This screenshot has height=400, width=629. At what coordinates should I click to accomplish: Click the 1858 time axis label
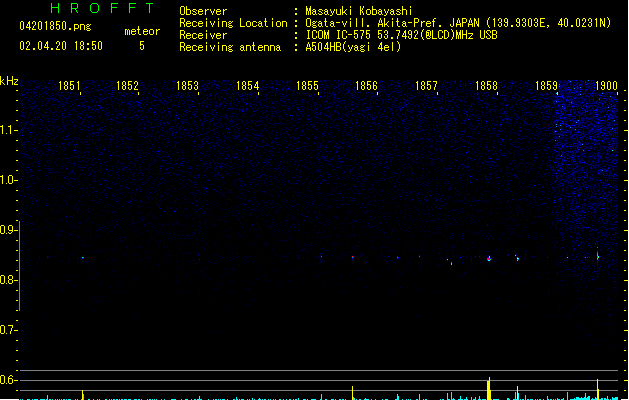486,86
